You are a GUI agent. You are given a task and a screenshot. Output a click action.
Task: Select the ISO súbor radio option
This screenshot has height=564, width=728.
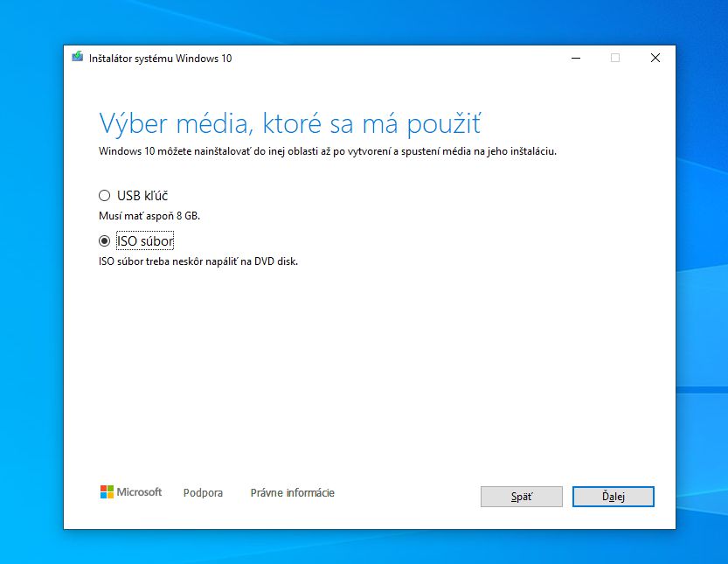[x=105, y=240]
